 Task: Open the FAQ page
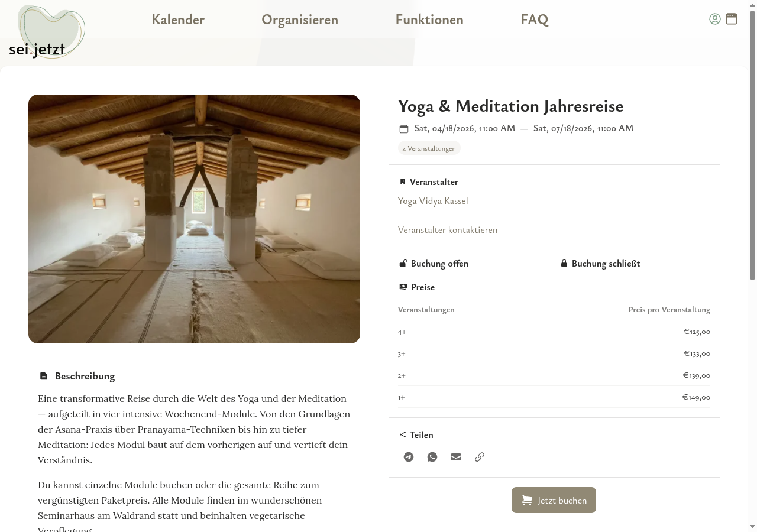[x=535, y=20]
